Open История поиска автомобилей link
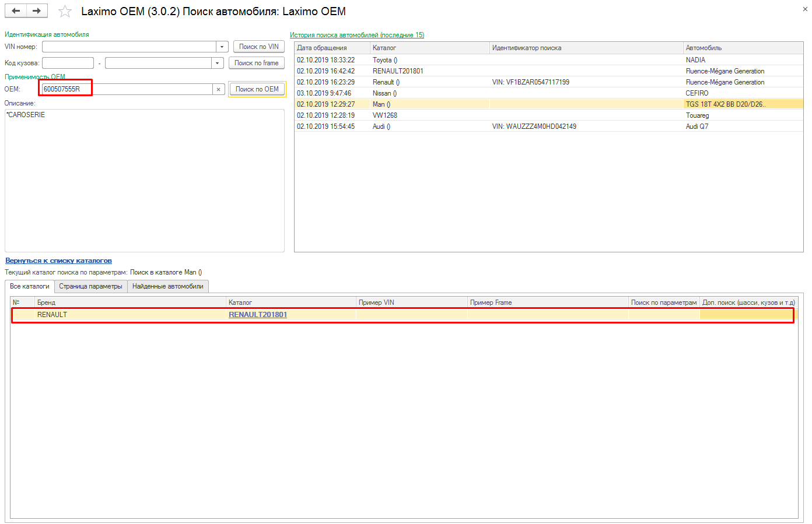The image size is (812, 524). point(357,35)
